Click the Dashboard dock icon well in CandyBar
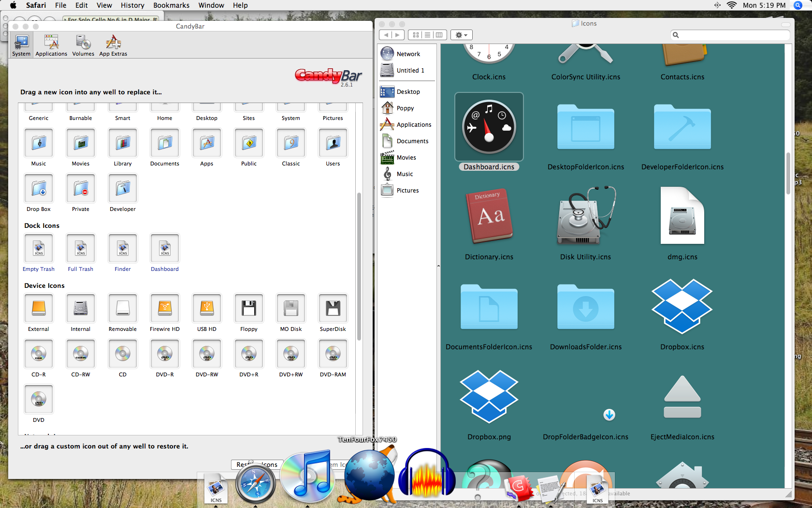This screenshot has width=812, height=508. coord(165,249)
